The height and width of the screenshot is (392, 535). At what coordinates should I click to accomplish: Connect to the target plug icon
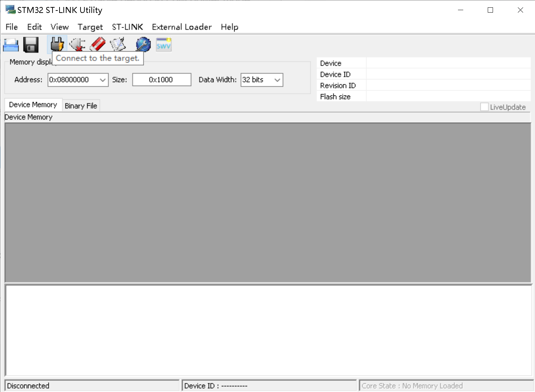point(57,44)
